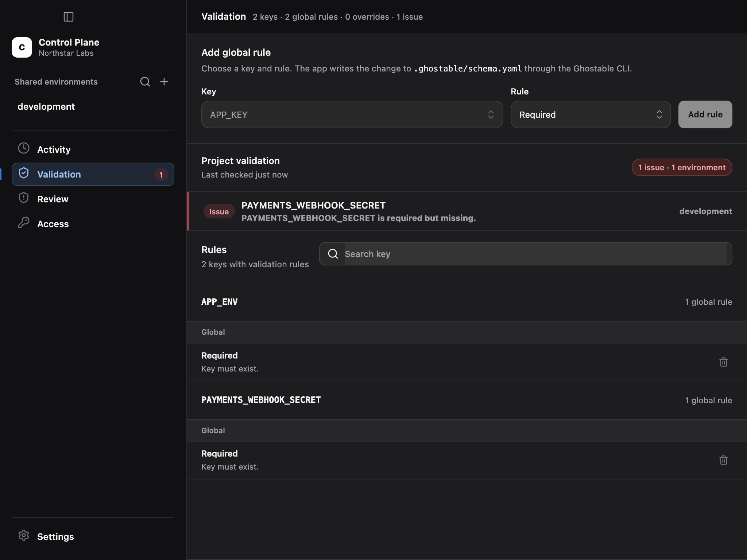747x560 pixels.
Task: Click the Shared environments heading
Action: (x=56, y=82)
